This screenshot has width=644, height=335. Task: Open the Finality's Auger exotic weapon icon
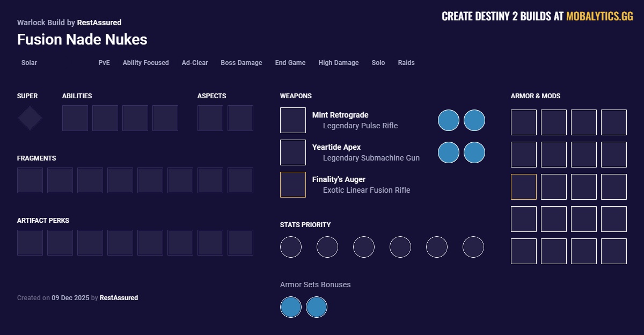click(293, 185)
